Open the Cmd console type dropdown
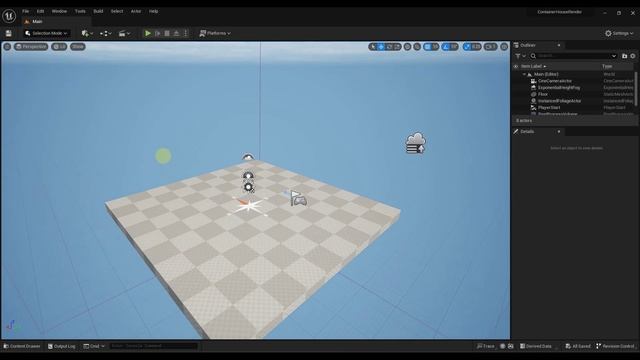This screenshot has height=360, width=640. point(94,346)
